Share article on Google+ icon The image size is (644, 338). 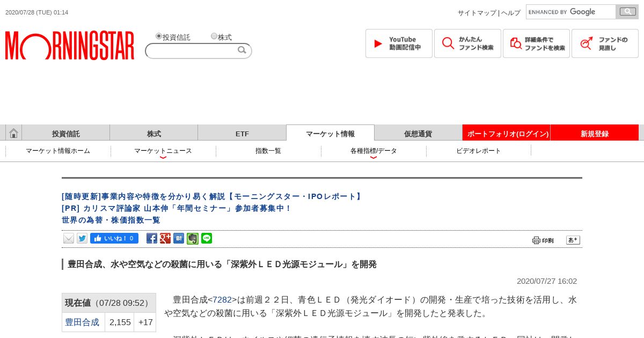click(165, 238)
